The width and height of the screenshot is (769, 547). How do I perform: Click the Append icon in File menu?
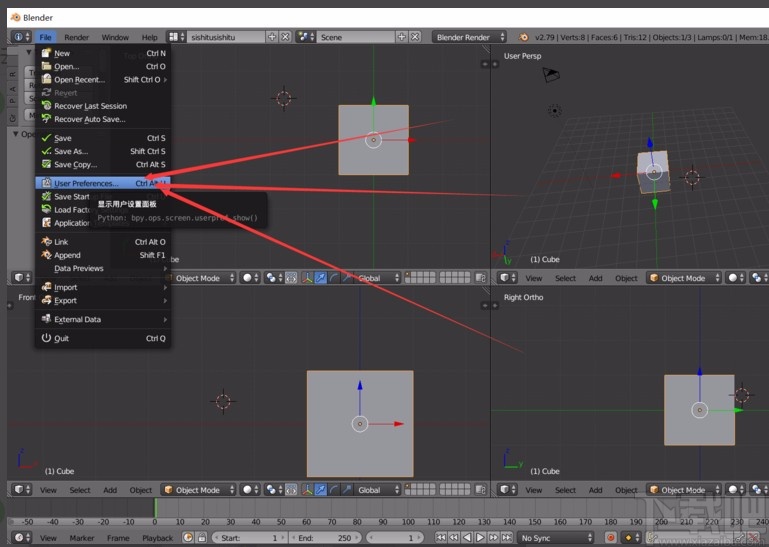(x=46, y=255)
